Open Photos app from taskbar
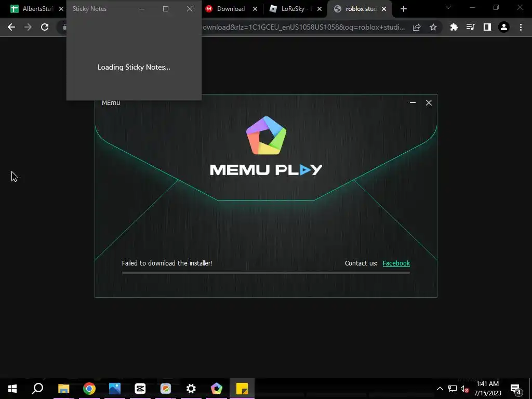The image size is (532, 399). pos(115,389)
